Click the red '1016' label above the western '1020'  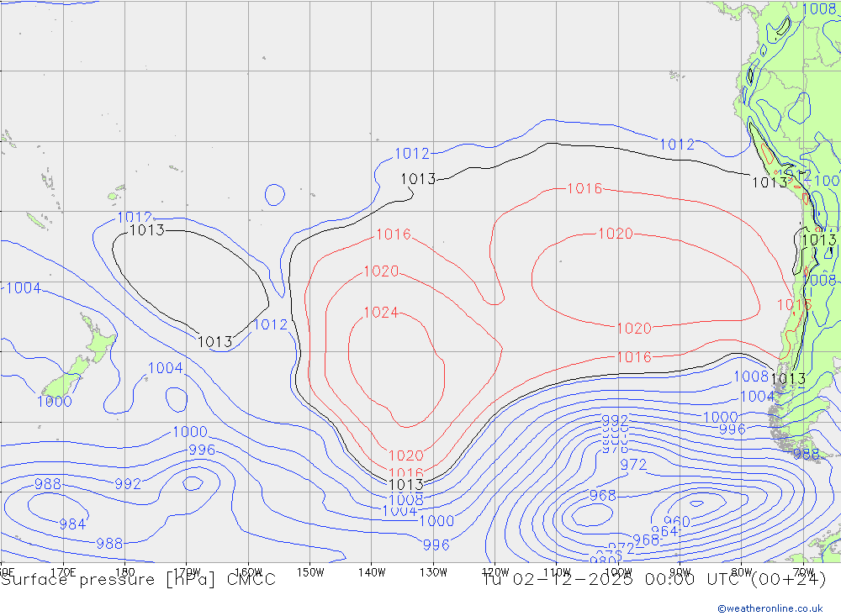tap(393, 234)
